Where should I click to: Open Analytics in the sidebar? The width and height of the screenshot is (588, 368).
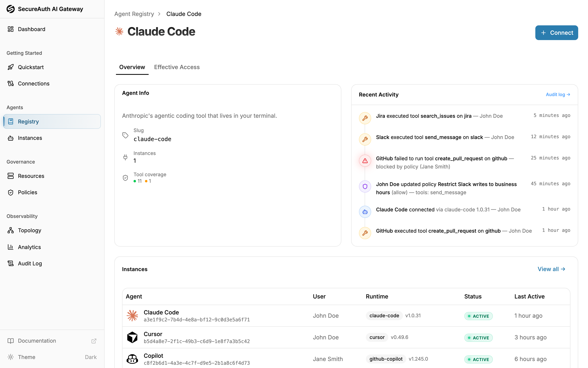pos(52,247)
